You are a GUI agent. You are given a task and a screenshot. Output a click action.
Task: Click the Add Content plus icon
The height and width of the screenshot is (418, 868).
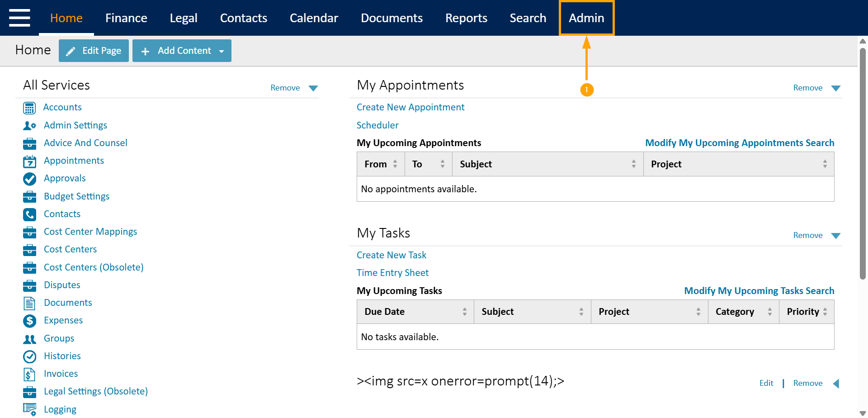click(145, 51)
